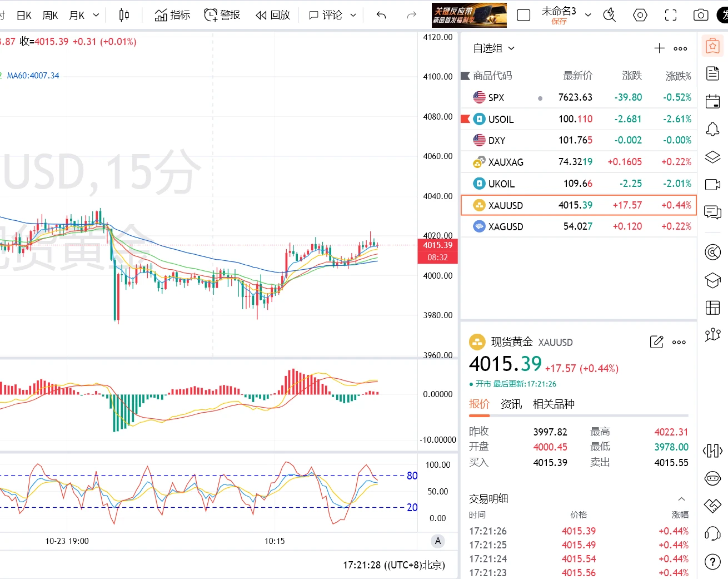Open watchlist more options menu
This screenshot has width=728, height=579.
tap(680, 48)
